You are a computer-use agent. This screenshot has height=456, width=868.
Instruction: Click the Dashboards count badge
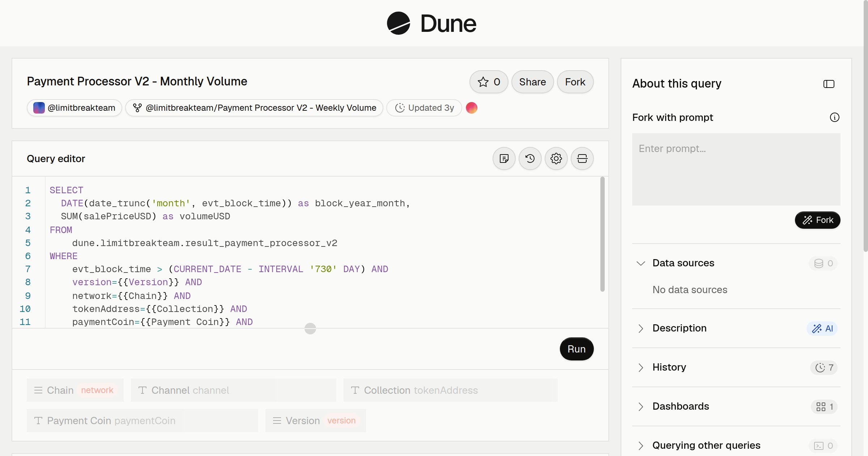pos(824,407)
